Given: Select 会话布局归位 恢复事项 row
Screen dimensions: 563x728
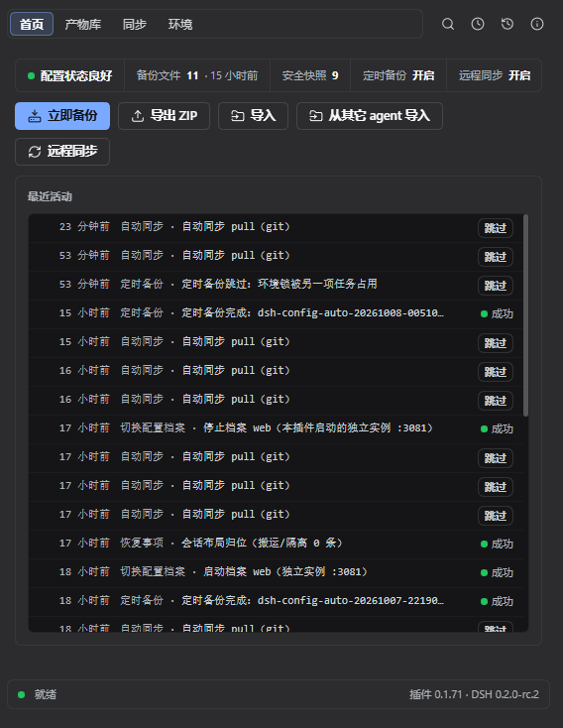Looking at the screenshot, I should (276, 545).
